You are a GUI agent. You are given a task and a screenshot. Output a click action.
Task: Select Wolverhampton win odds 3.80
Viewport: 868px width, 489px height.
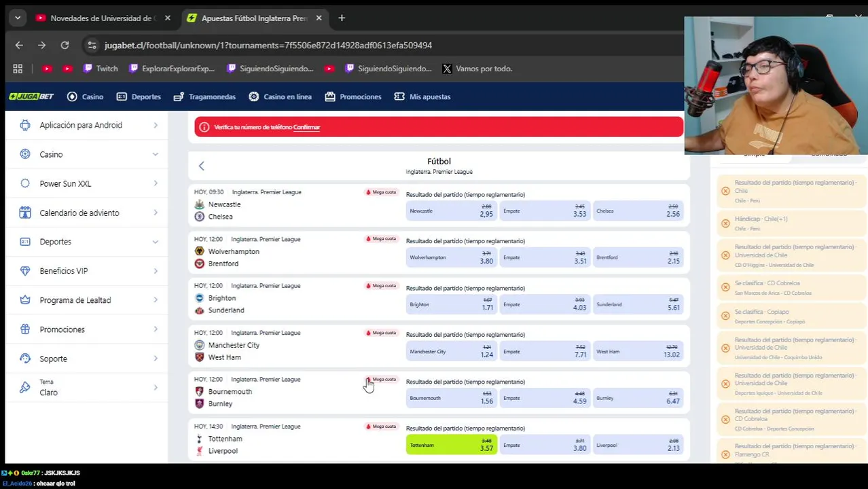coord(452,257)
